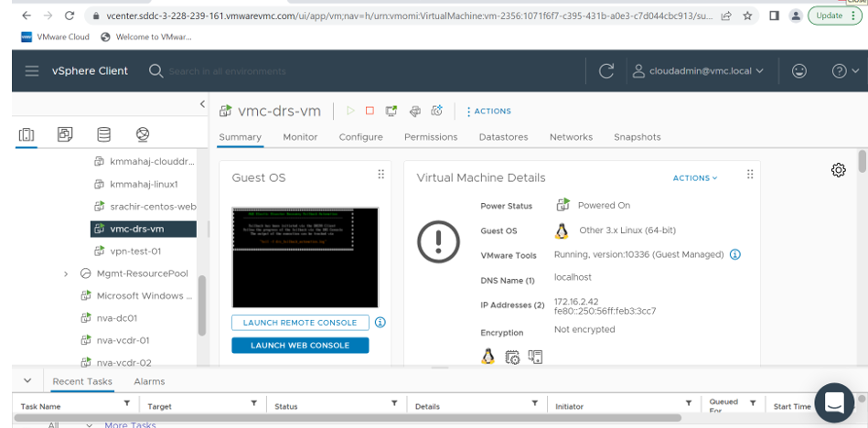Collapse the left navigation pane
Screen dimensions: 868x428
[202, 103]
